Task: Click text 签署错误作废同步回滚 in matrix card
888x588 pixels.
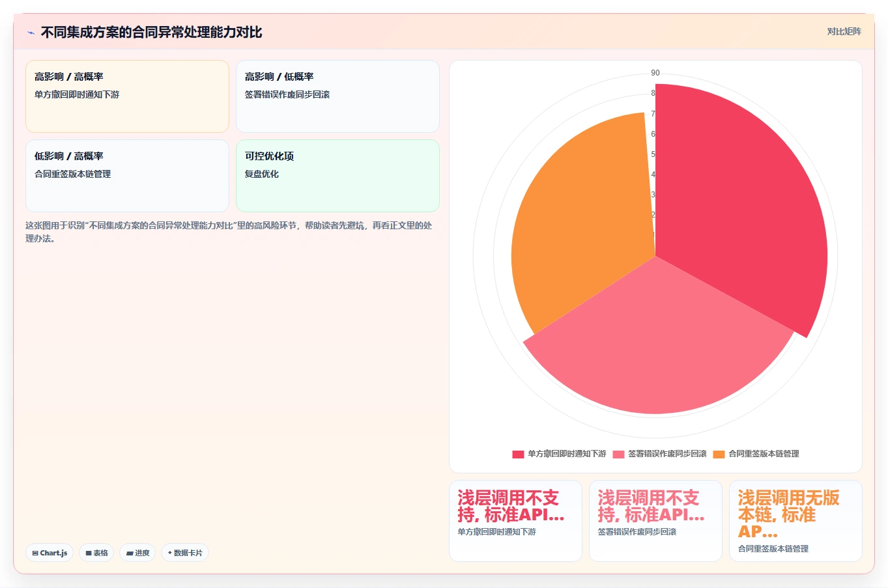Action: [287, 94]
